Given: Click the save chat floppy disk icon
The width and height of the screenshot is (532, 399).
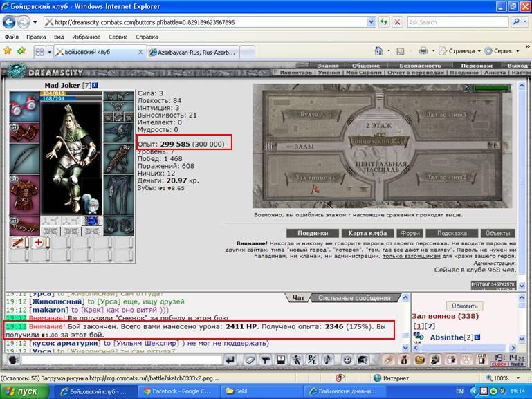Looking at the screenshot, I should click(x=281, y=360).
